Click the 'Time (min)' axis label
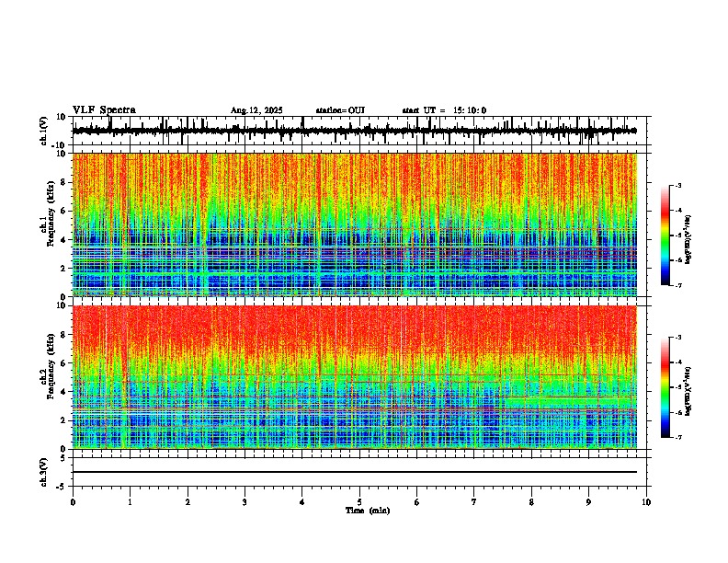The height and width of the screenshot is (563, 728). point(368,511)
